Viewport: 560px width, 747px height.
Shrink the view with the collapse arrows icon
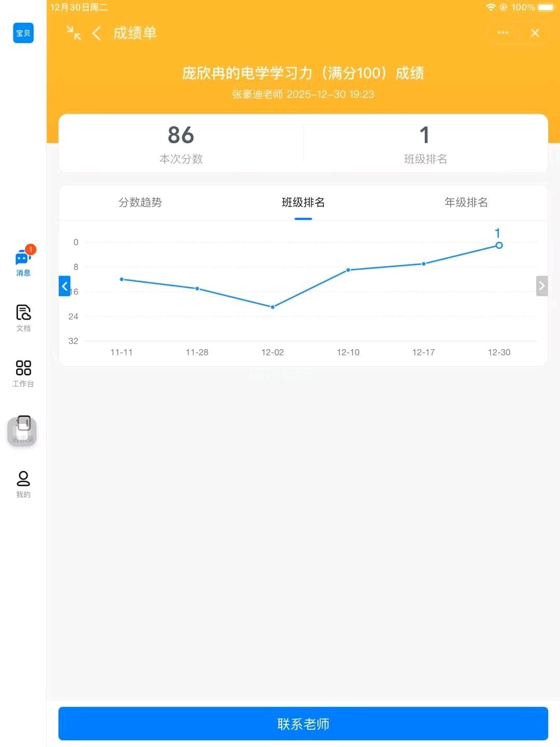(x=74, y=33)
